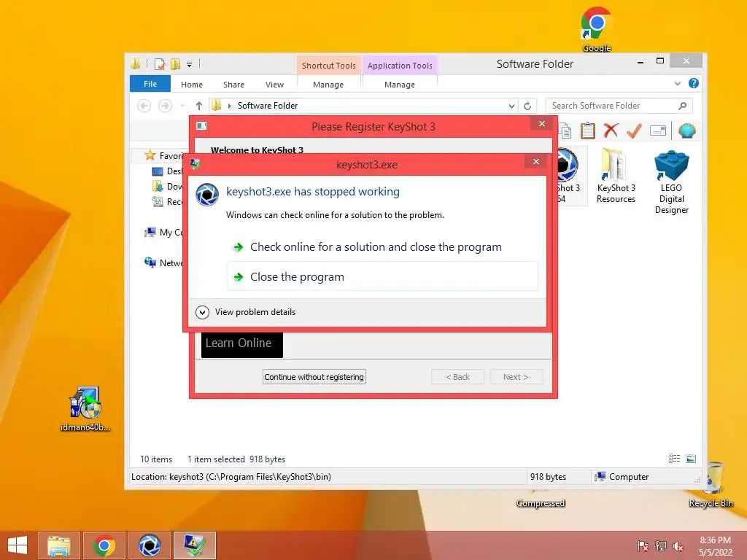The height and width of the screenshot is (560, 747).
Task: Open the recent locations dropdown arrow
Action: 182,106
